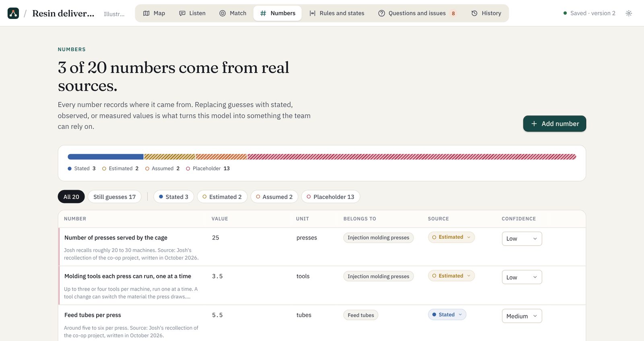This screenshot has height=341, width=644.
Task: Click the Numbers hash icon
Action: pyautogui.click(x=263, y=13)
